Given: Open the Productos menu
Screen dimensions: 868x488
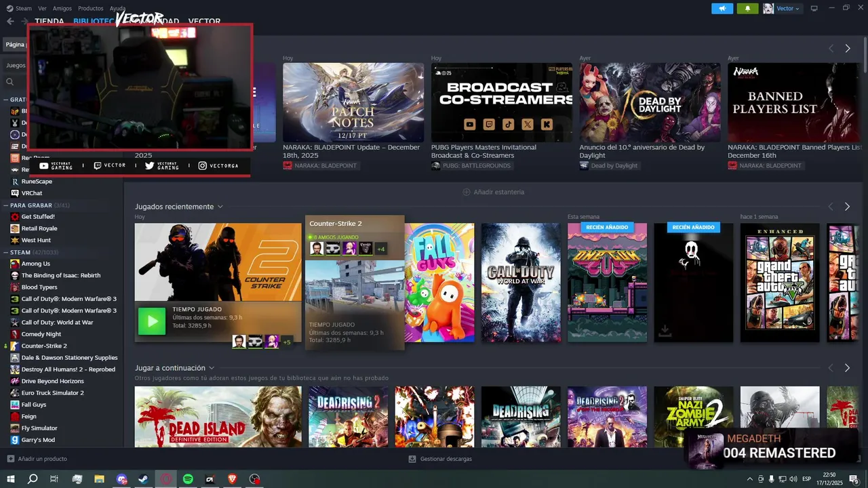Looking at the screenshot, I should 91,8.
